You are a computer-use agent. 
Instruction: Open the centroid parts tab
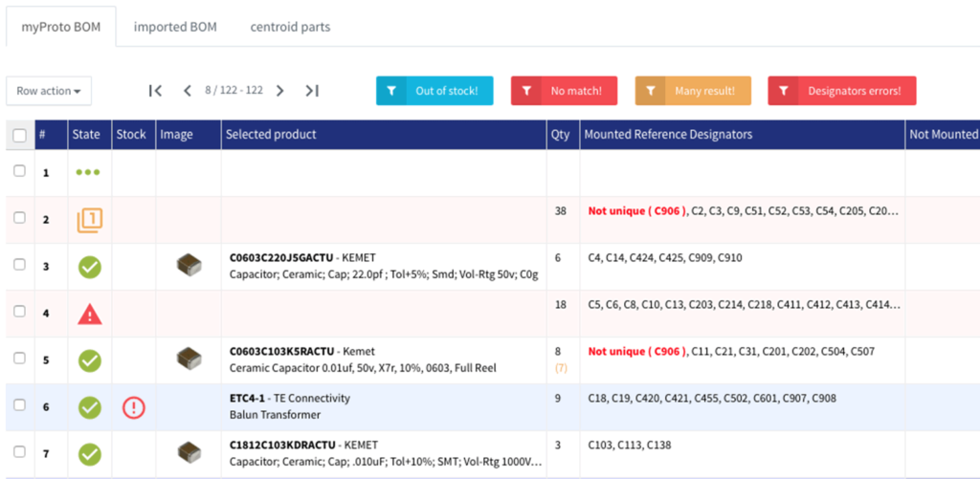coord(290,27)
